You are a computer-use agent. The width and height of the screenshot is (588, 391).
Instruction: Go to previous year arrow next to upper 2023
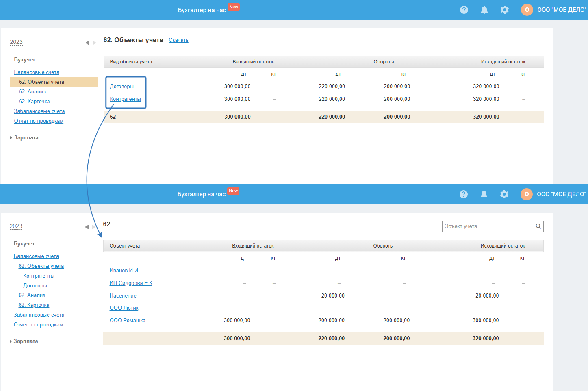tap(87, 43)
